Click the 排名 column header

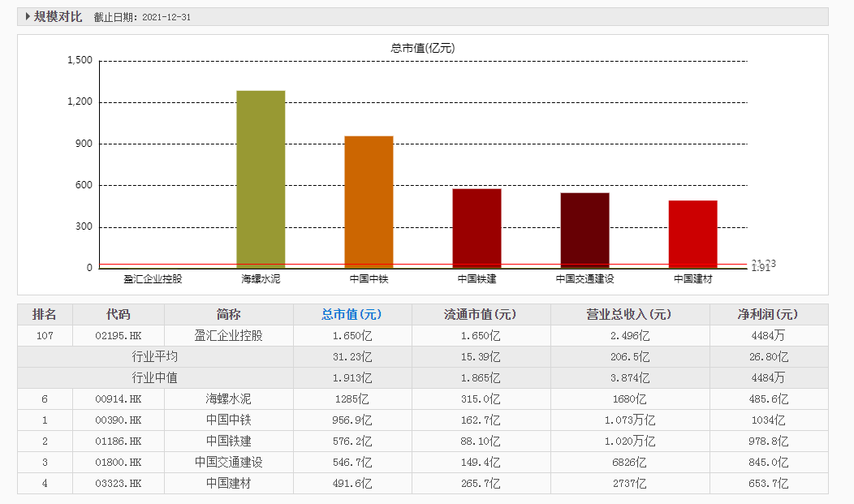pos(45,315)
